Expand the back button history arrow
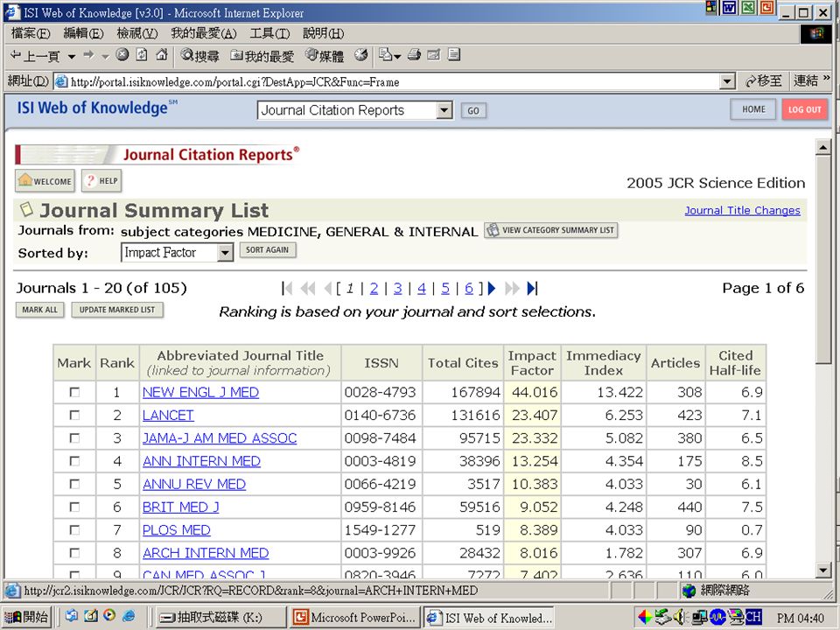Image resolution: width=840 pixels, height=630 pixels. [x=72, y=56]
